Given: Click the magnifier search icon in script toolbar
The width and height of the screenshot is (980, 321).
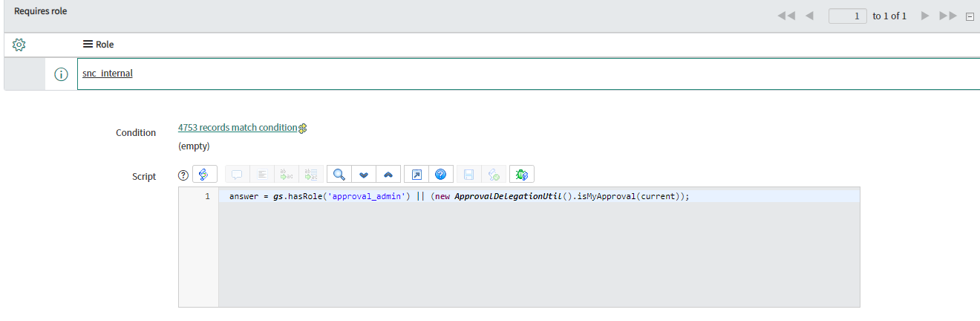Looking at the screenshot, I should click(339, 175).
